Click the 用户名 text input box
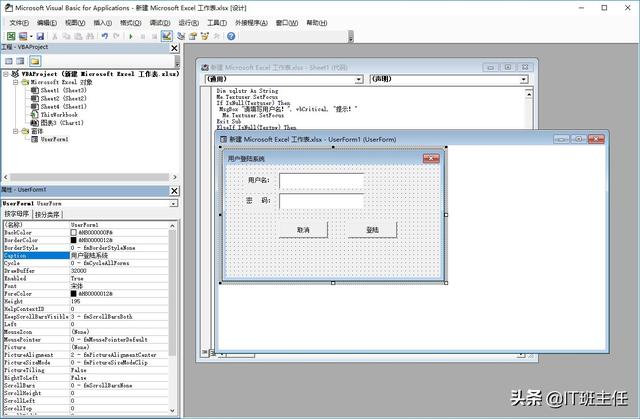Screen dimensions: 640x419 (x=321, y=180)
